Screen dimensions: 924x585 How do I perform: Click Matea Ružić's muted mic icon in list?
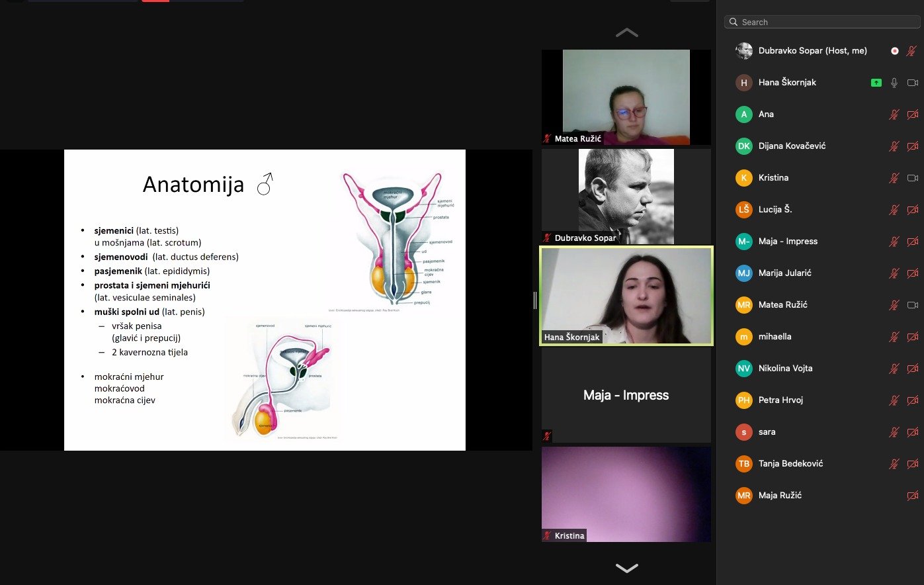(x=894, y=305)
